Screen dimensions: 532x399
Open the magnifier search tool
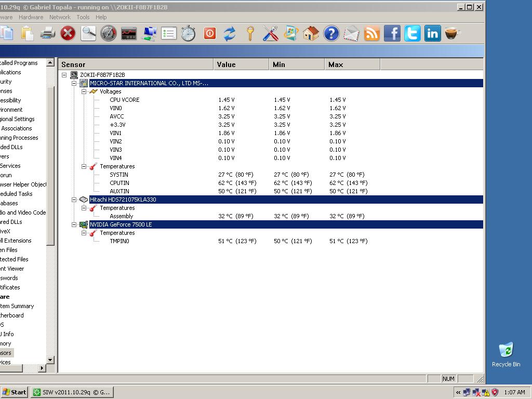coord(88,34)
